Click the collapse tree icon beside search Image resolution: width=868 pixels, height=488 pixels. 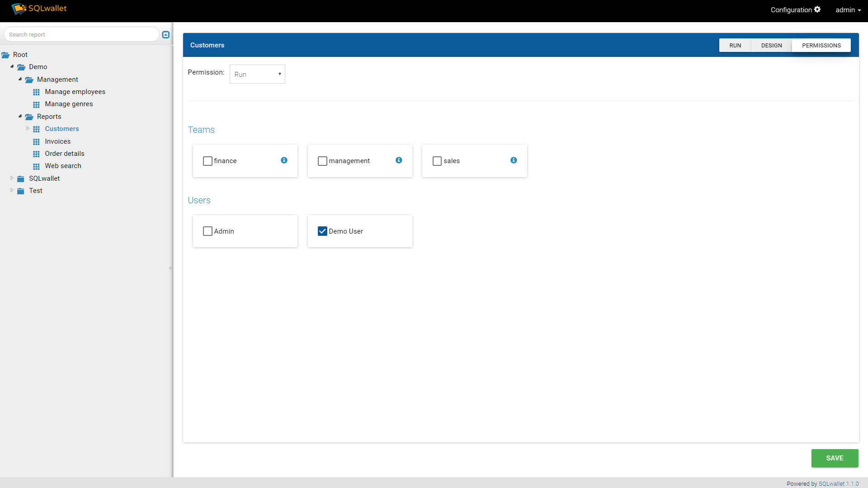(x=166, y=35)
